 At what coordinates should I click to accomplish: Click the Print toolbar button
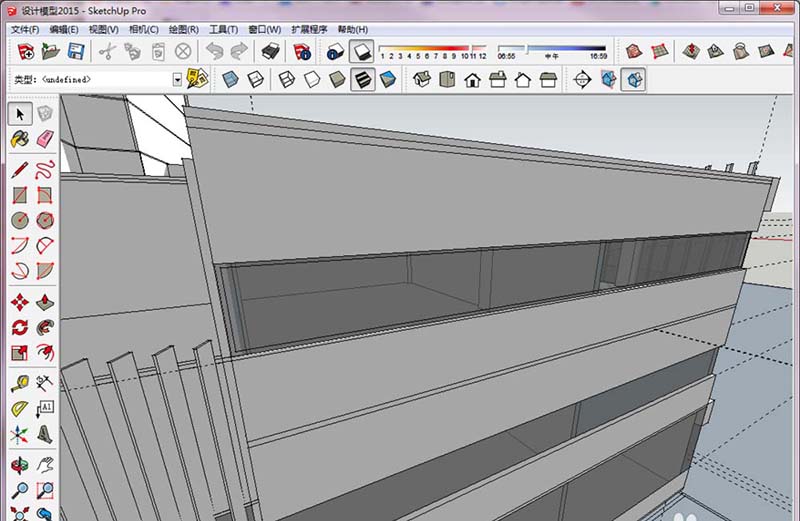click(270, 52)
